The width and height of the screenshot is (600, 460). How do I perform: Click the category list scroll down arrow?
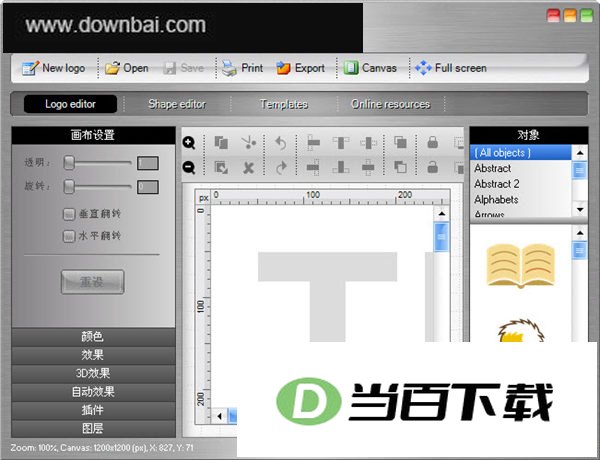[x=580, y=209]
